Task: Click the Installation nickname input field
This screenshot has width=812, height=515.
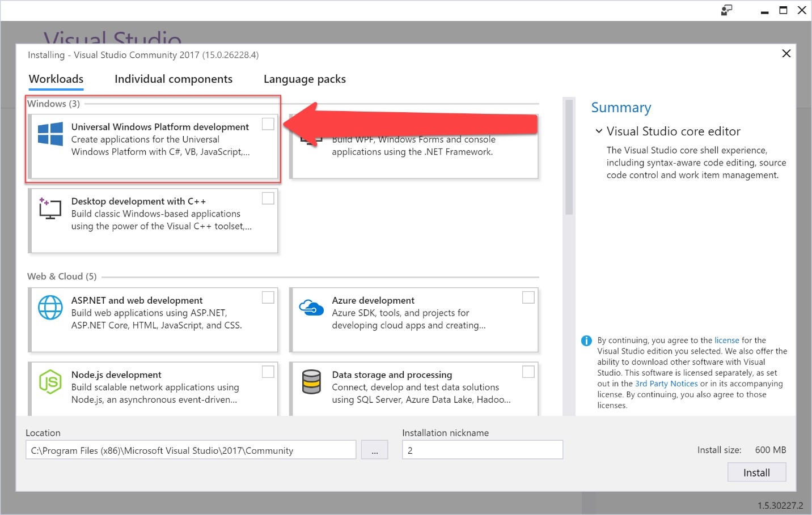Action: pos(482,450)
